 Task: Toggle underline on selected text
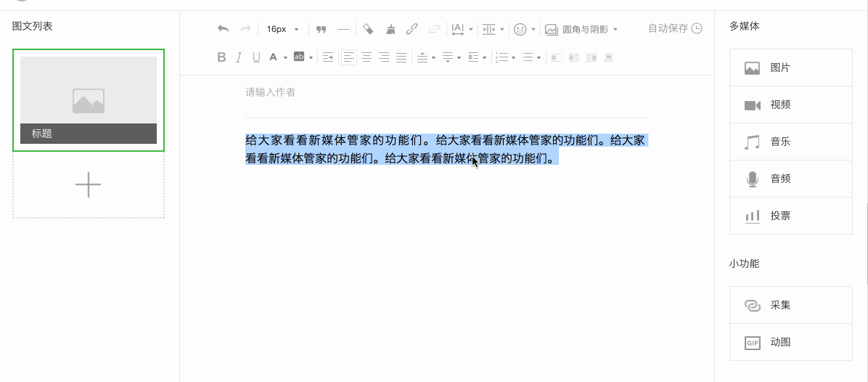pos(256,57)
